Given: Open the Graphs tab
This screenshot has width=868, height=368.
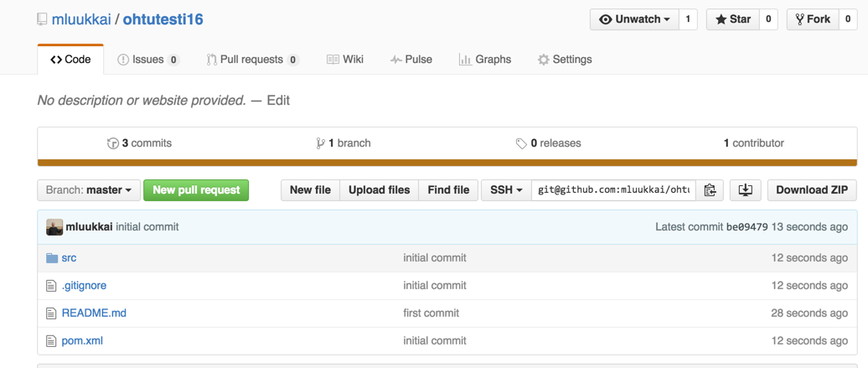Looking at the screenshot, I should coord(485,60).
